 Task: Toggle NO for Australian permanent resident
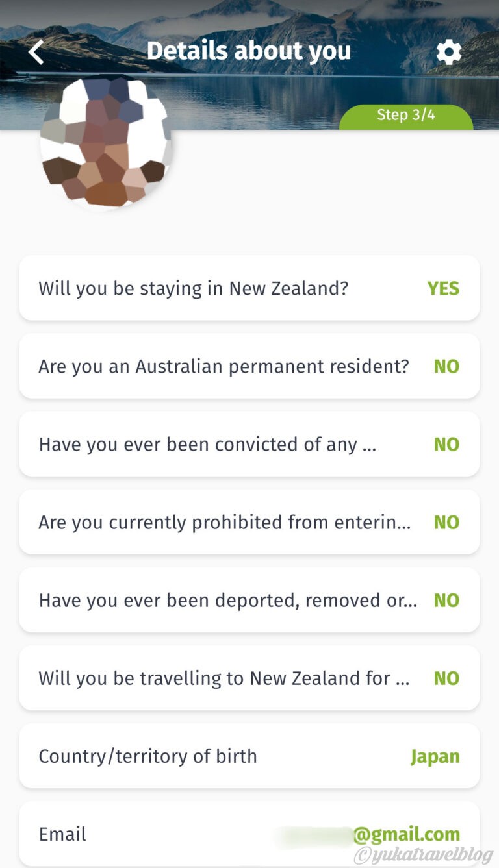click(446, 366)
